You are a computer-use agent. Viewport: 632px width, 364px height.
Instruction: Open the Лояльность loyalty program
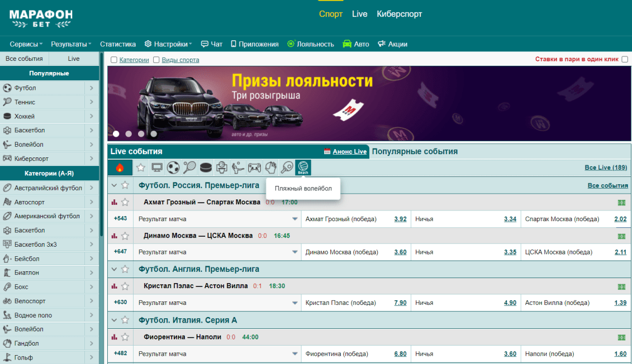point(310,44)
